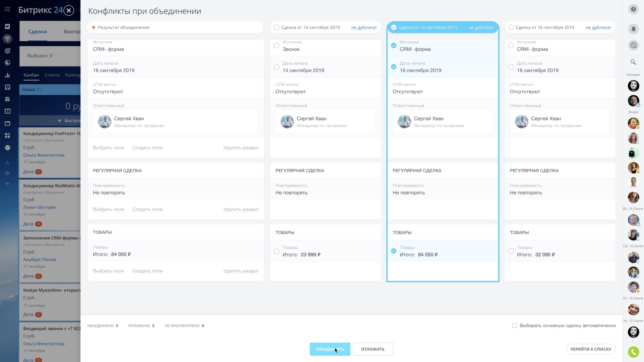Open the Список view tab
Screen dimensions: 644x362
point(52,75)
